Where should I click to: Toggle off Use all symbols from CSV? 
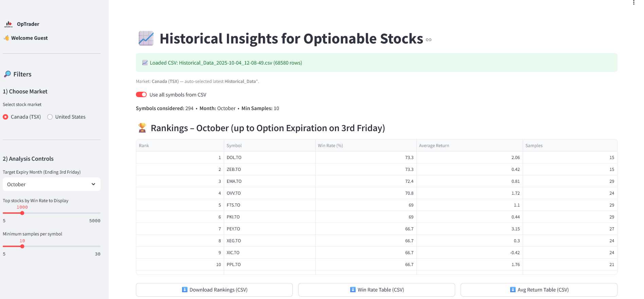coord(141,94)
